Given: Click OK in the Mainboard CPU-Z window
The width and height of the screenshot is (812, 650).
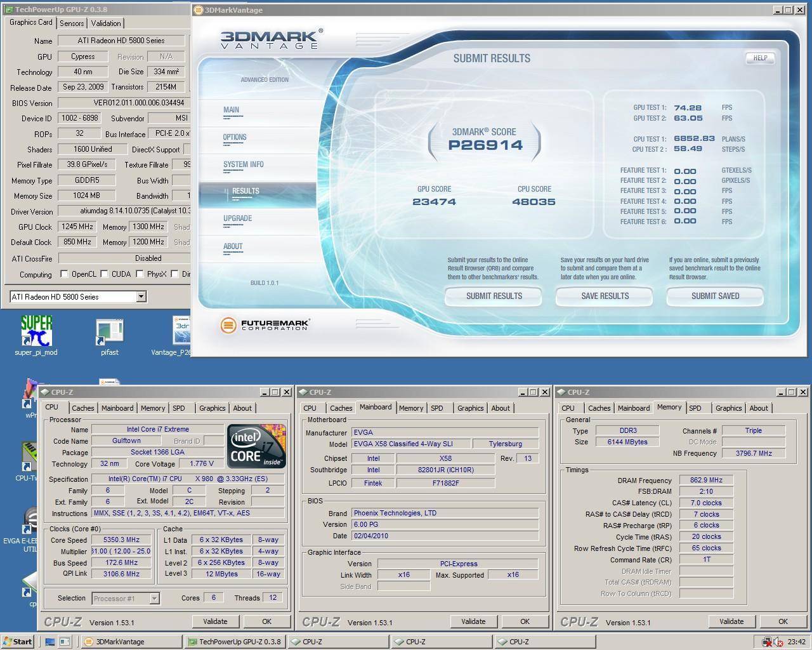Looking at the screenshot, I should (x=525, y=621).
